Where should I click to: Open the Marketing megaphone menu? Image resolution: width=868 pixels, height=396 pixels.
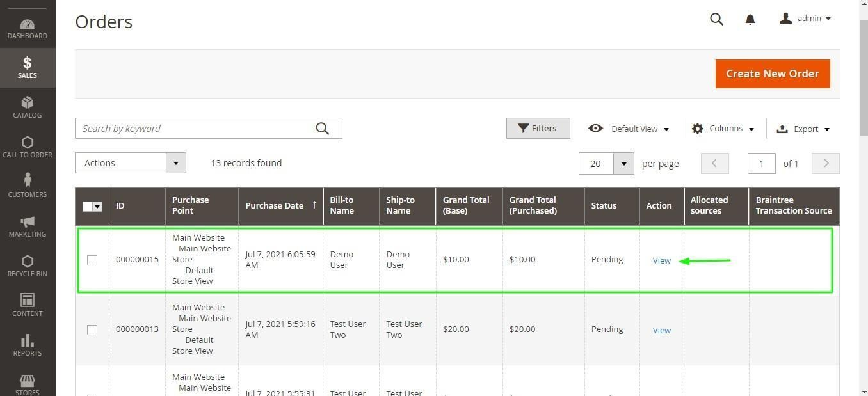tap(27, 226)
